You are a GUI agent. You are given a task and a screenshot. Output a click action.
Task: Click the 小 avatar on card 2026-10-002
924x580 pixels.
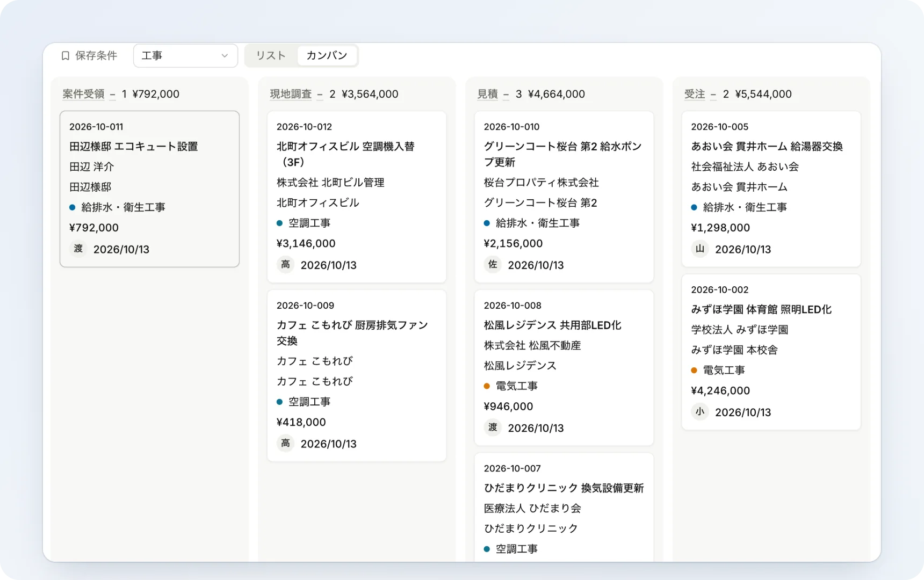700,412
